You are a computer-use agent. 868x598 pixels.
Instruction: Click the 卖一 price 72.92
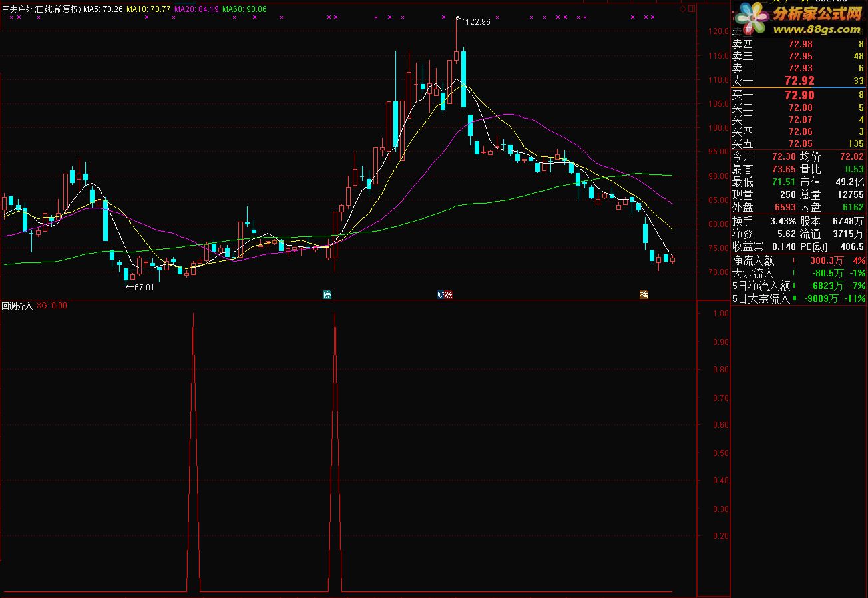(x=799, y=81)
